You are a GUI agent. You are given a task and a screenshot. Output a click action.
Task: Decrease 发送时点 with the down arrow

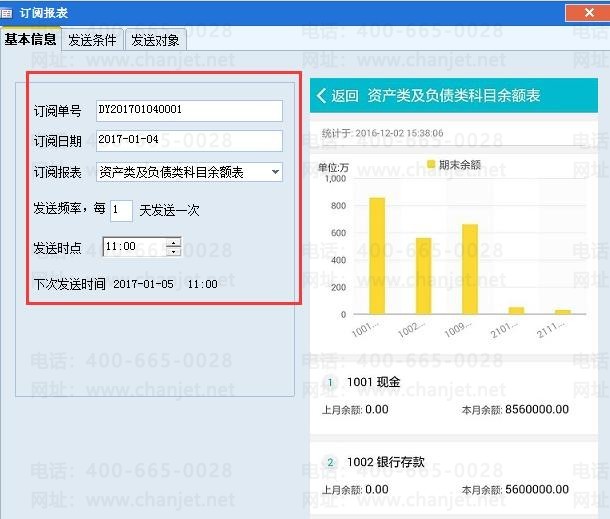(x=173, y=252)
